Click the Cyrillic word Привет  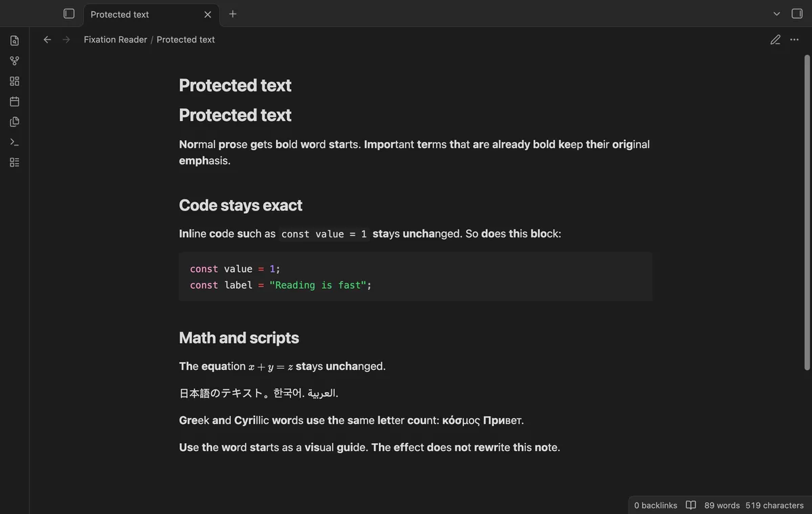pyautogui.click(x=502, y=421)
